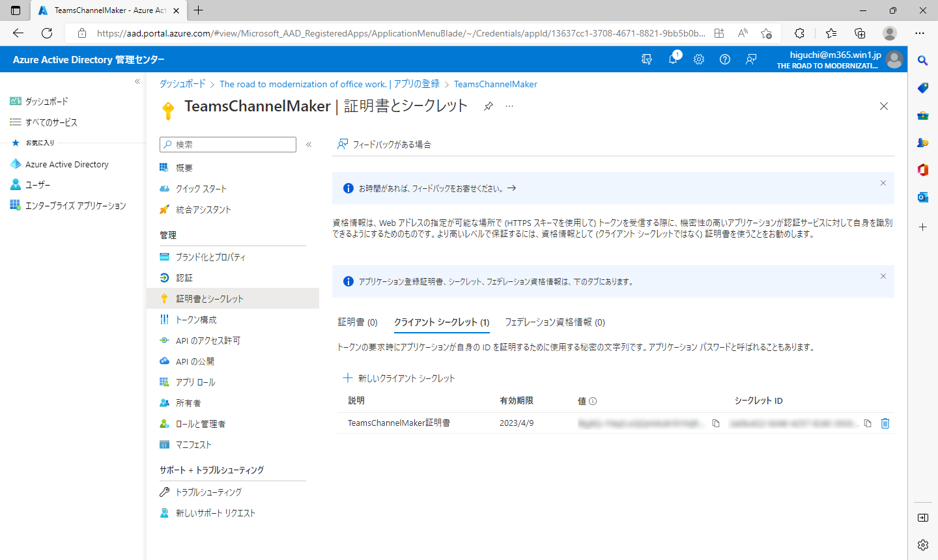Pin the TeamsChannelMaker blade
Image resolution: width=938 pixels, height=560 pixels.
(x=489, y=106)
